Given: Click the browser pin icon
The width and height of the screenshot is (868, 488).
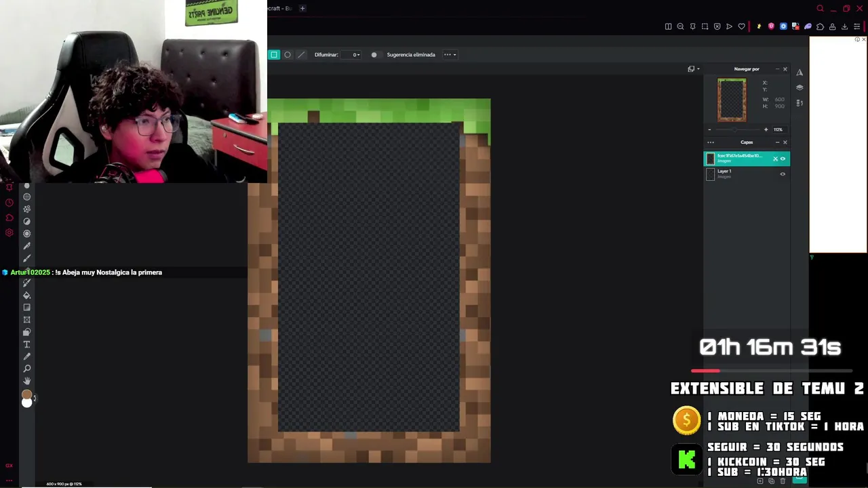Looking at the screenshot, I should 692,26.
